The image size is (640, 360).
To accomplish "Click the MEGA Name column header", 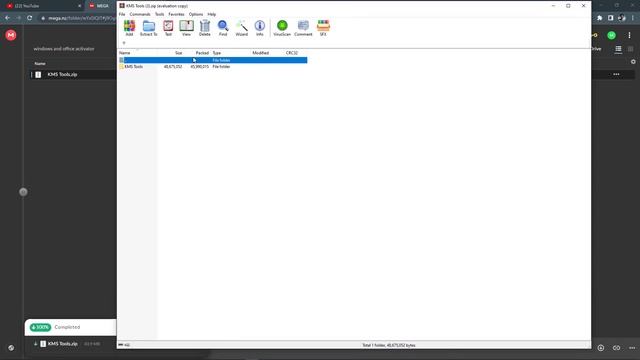I will pyautogui.click(x=40, y=64).
